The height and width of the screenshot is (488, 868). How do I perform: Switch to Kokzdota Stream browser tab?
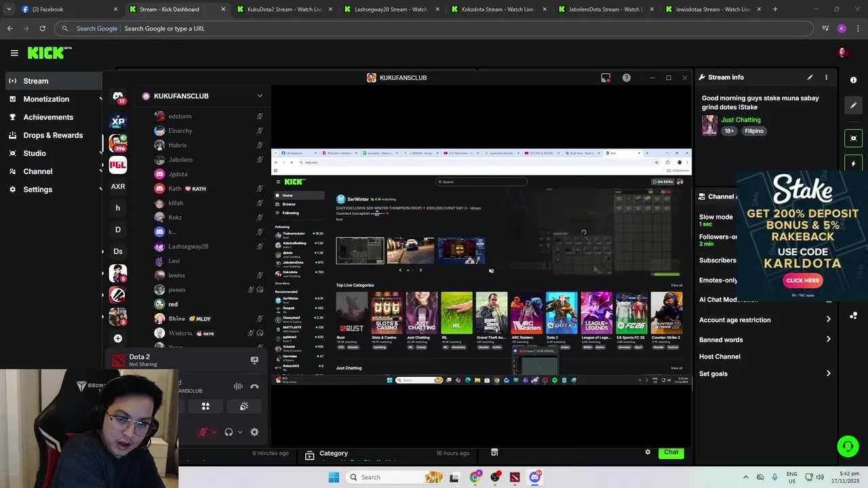[x=499, y=9]
